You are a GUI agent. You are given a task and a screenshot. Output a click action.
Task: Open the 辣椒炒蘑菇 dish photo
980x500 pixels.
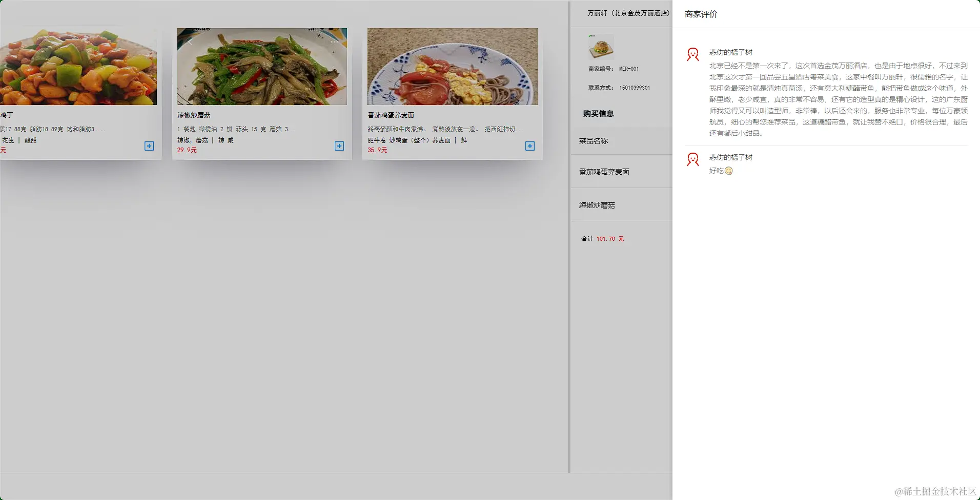coord(262,67)
